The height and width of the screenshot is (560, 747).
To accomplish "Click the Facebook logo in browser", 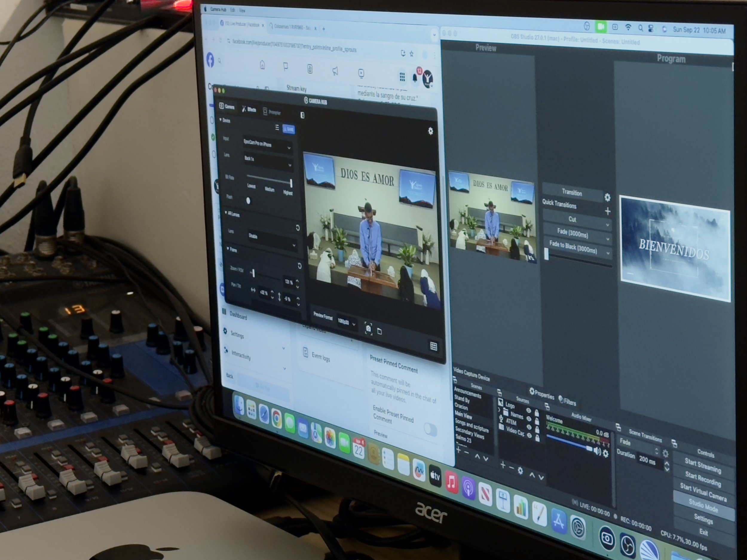I will pyautogui.click(x=210, y=60).
